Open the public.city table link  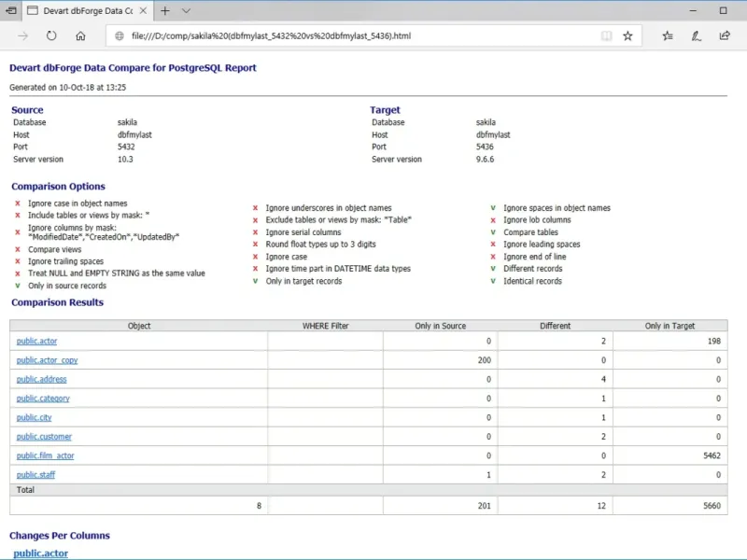(x=34, y=417)
